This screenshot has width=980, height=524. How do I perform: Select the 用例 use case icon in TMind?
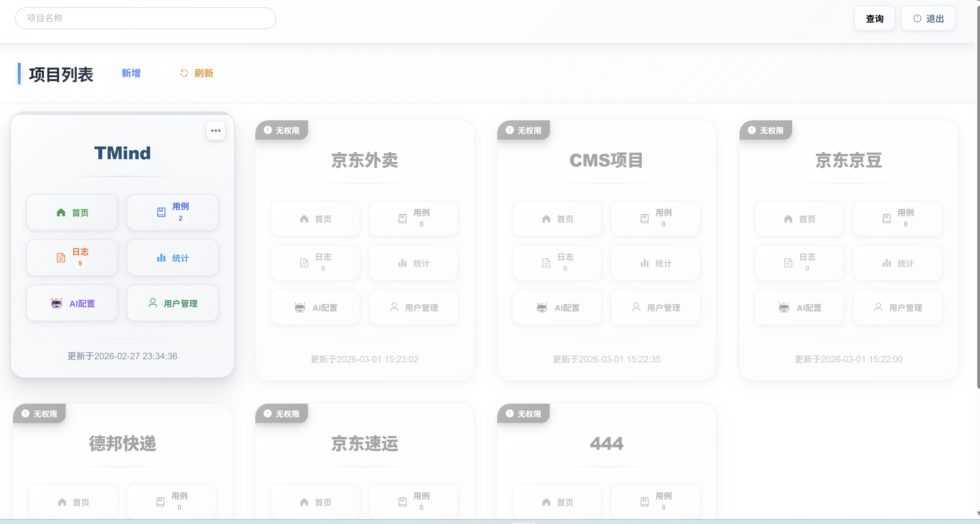click(x=172, y=212)
